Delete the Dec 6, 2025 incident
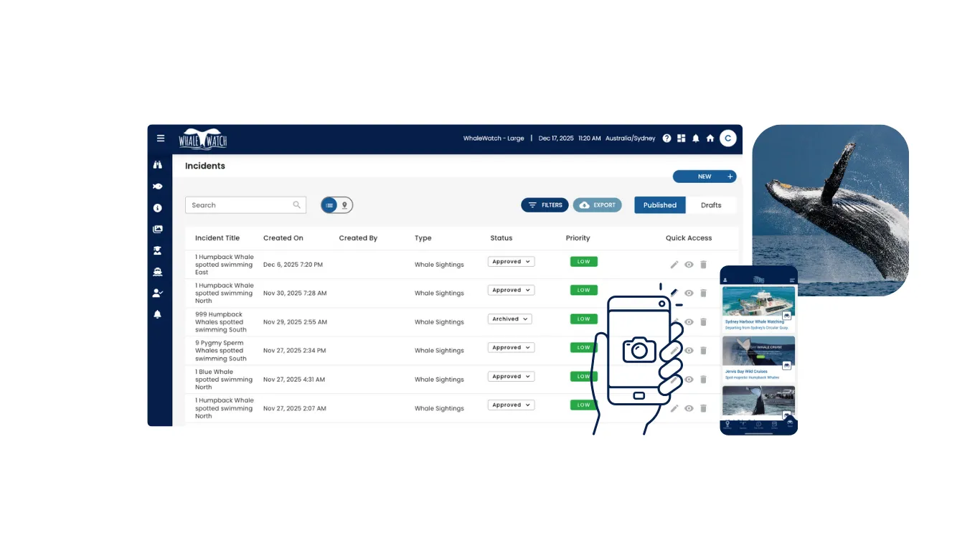The image size is (980, 551). (703, 265)
